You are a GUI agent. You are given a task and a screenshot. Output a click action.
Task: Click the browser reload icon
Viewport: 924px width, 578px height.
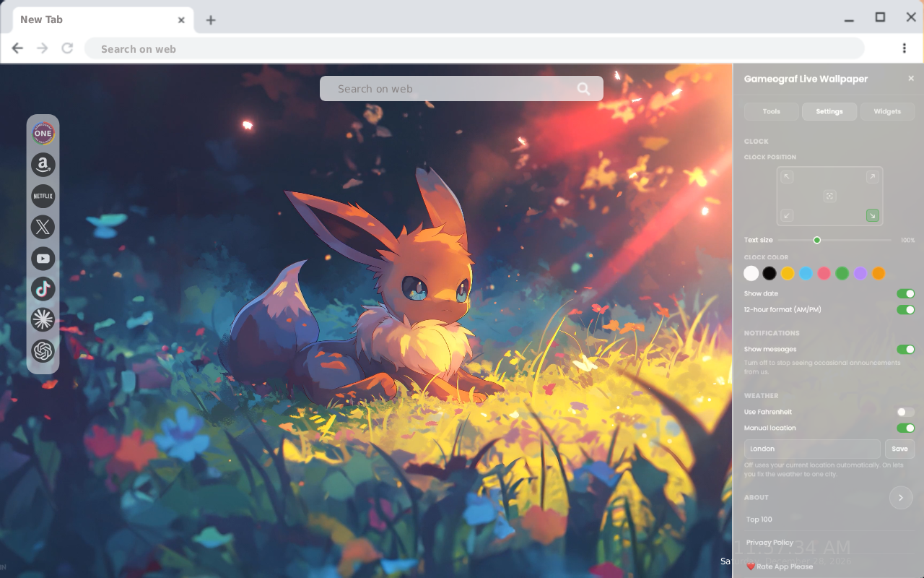pyautogui.click(x=67, y=48)
